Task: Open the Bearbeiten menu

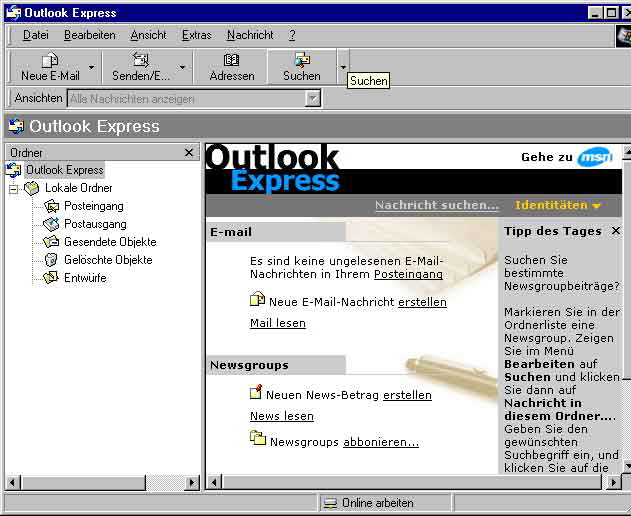Action: [x=89, y=35]
